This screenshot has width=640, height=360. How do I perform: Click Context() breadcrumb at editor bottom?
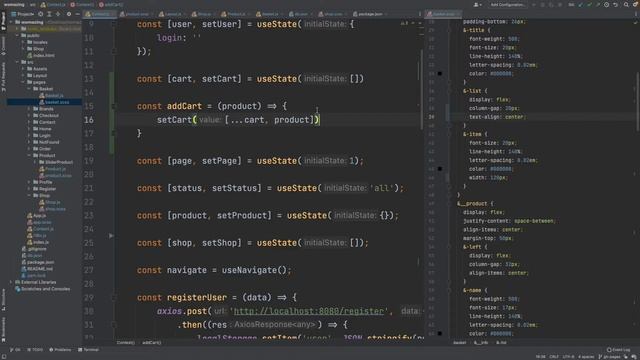pyautogui.click(x=126, y=343)
